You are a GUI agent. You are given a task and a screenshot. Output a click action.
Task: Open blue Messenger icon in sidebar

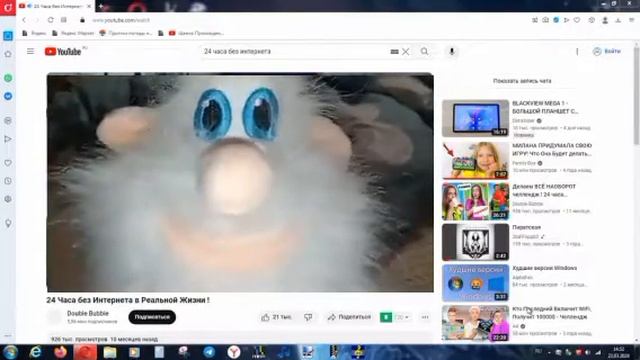click(8, 96)
